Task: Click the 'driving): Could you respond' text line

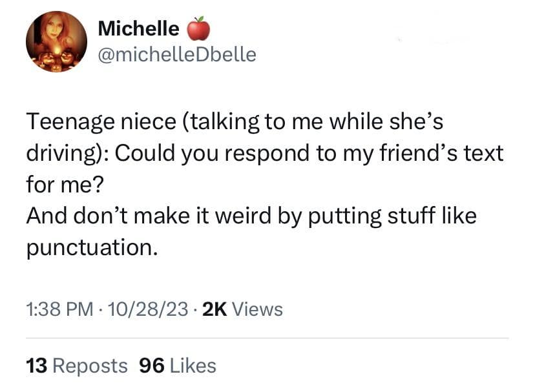Action: [x=264, y=154]
